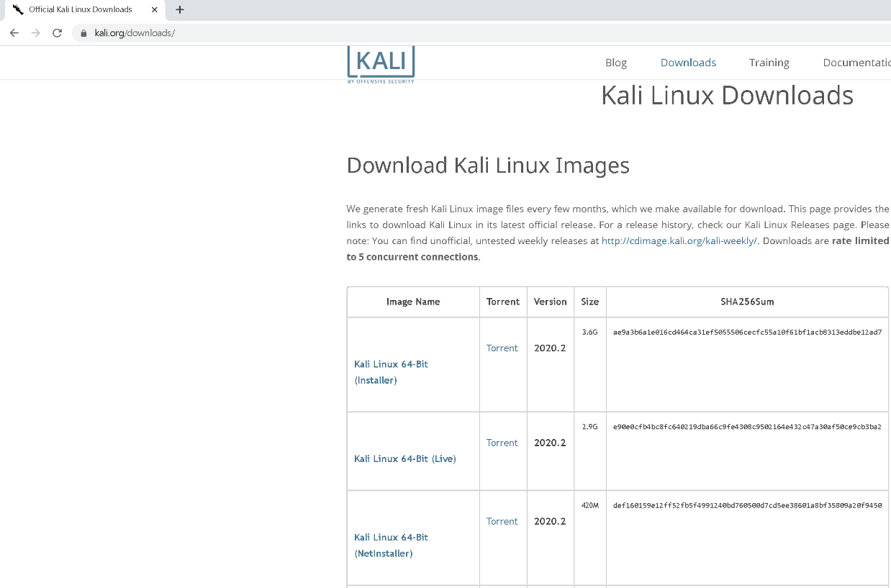
Task: Click the Kali logo
Action: tap(381, 63)
